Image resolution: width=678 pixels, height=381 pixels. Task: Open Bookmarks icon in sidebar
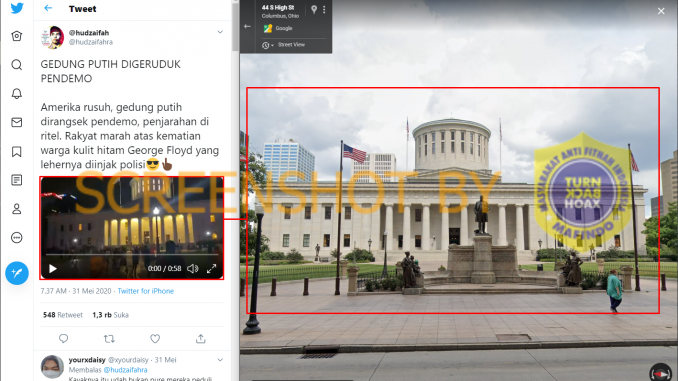tap(16, 151)
